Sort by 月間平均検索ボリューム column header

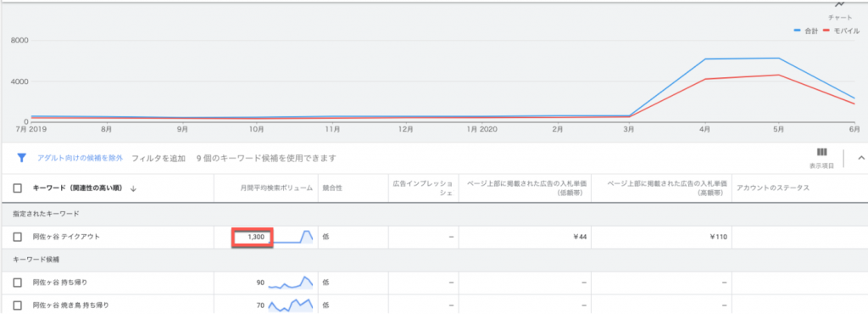coord(275,188)
